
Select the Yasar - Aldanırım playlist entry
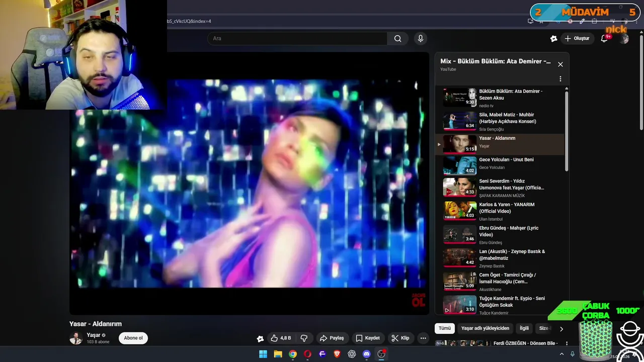click(499, 144)
